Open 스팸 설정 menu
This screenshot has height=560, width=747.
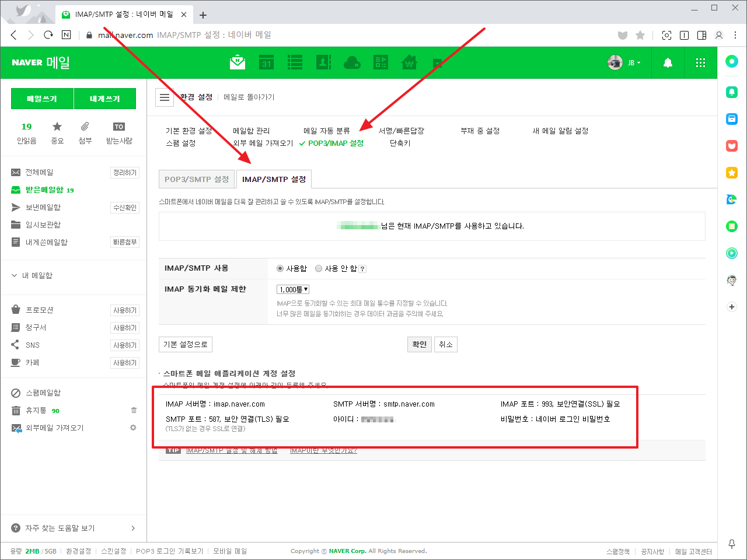(181, 143)
